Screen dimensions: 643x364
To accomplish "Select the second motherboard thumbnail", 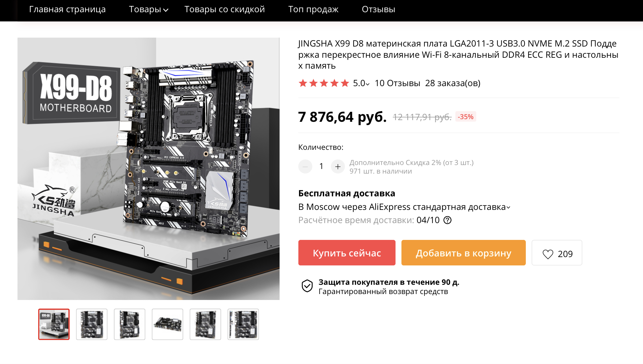I will [92, 324].
